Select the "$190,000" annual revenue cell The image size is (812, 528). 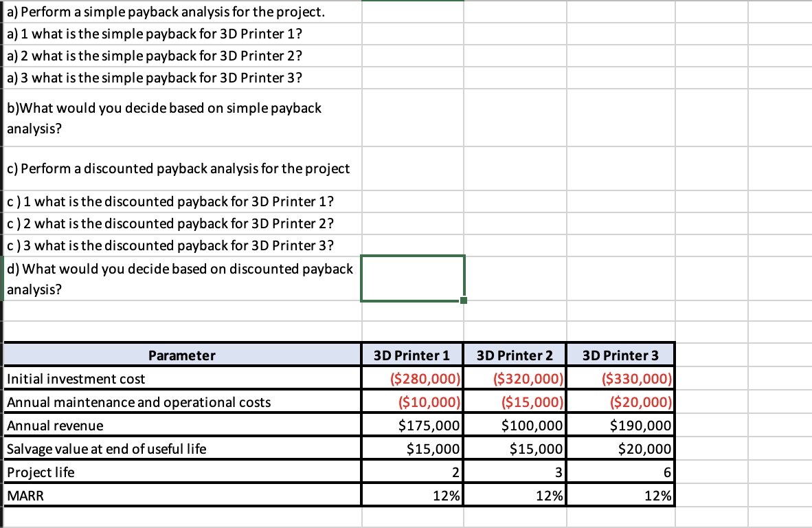point(620,425)
